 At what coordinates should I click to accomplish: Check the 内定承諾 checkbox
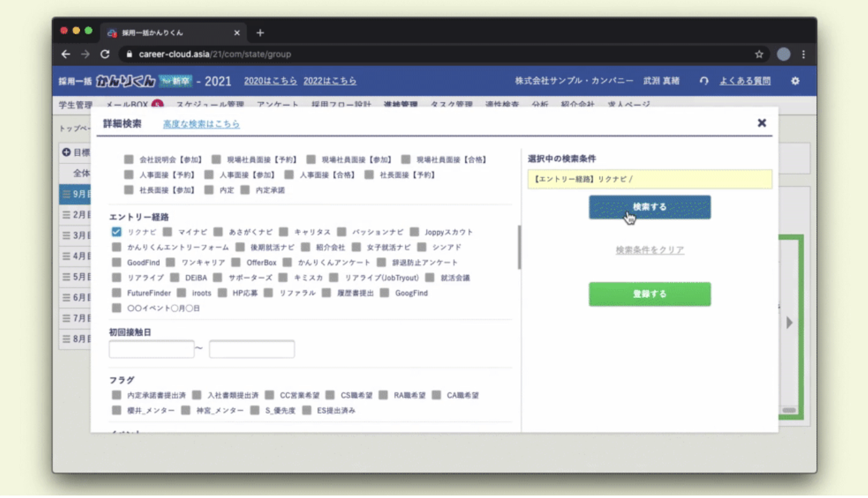click(245, 190)
